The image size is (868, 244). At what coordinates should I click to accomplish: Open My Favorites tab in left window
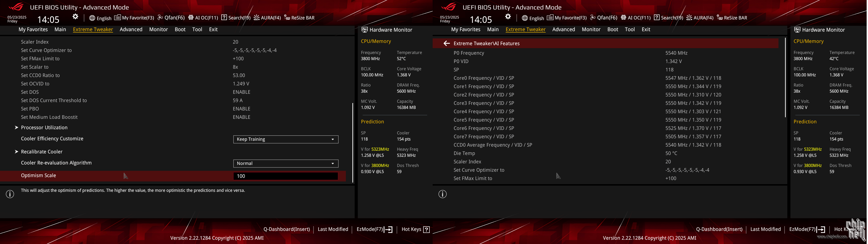pos(33,29)
